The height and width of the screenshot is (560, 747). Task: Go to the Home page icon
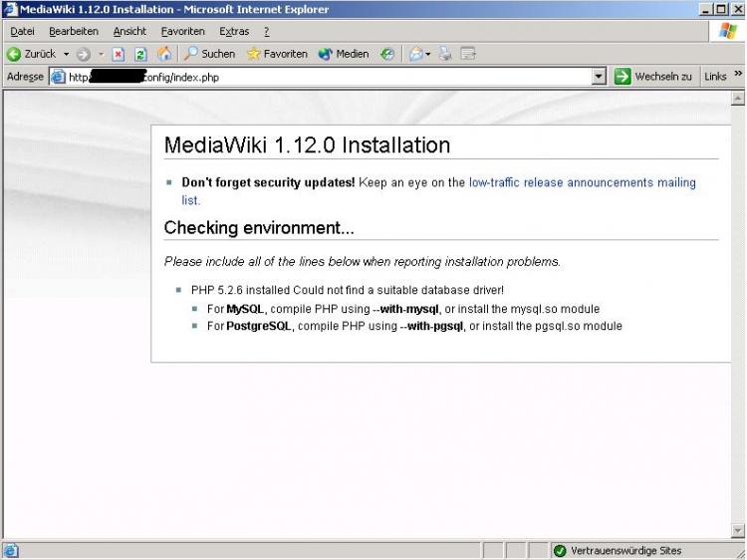(164, 54)
